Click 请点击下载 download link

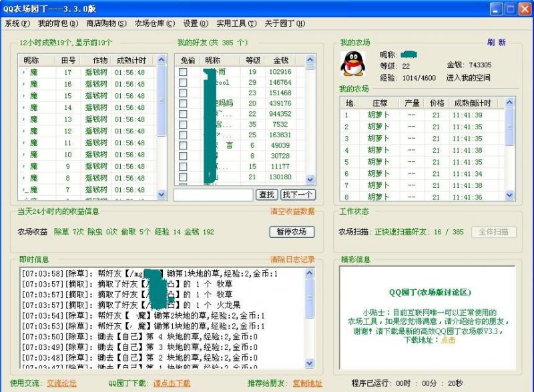coord(172,383)
